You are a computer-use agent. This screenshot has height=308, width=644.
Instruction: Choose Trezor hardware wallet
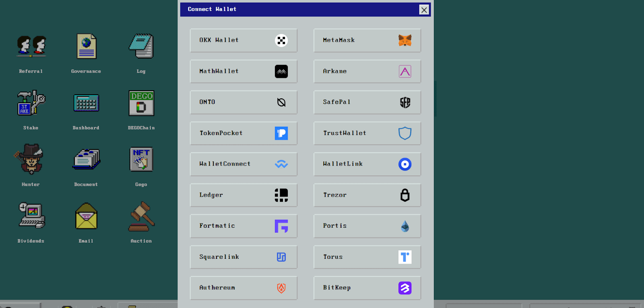point(367,195)
